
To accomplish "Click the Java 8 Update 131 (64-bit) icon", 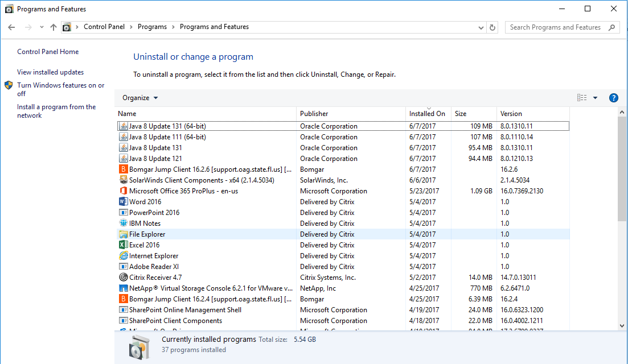I will [x=124, y=126].
